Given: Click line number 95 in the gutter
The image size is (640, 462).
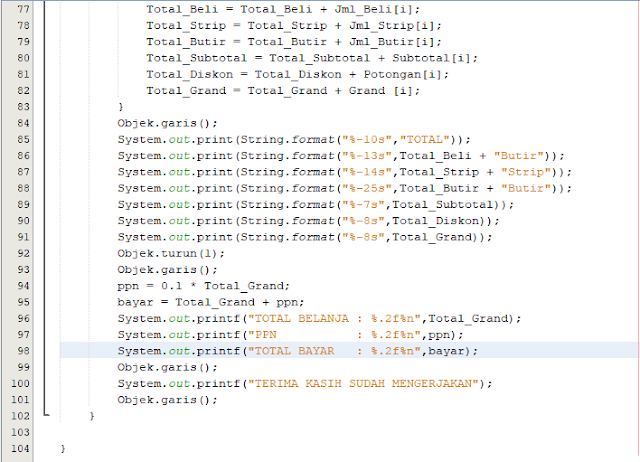Looking at the screenshot, I should click(23, 302).
